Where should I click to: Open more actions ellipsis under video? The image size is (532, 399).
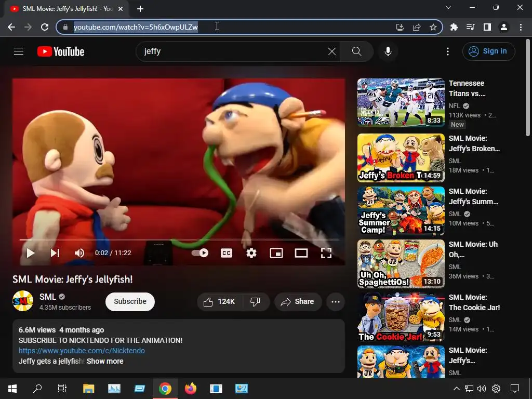point(336,302)
